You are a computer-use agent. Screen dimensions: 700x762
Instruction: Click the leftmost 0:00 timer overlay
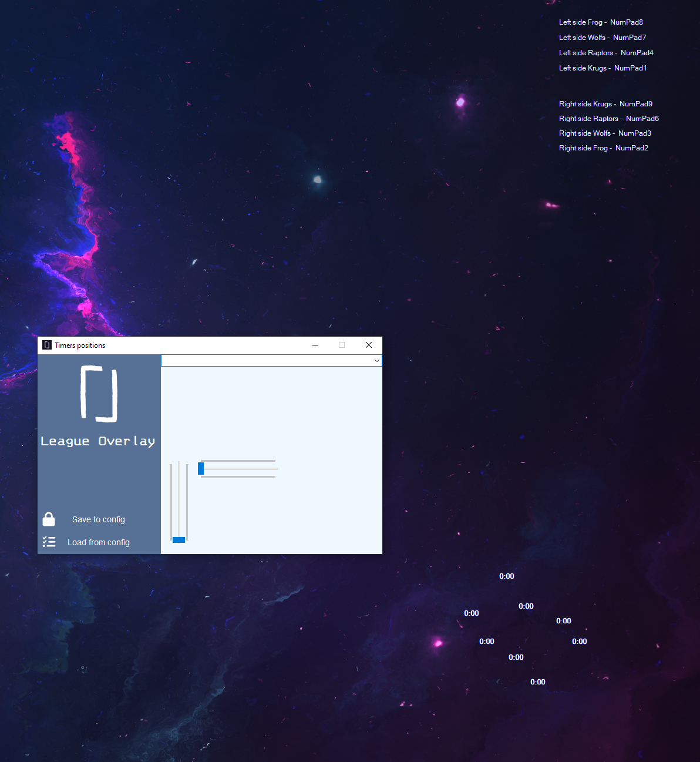coord(472,613)
